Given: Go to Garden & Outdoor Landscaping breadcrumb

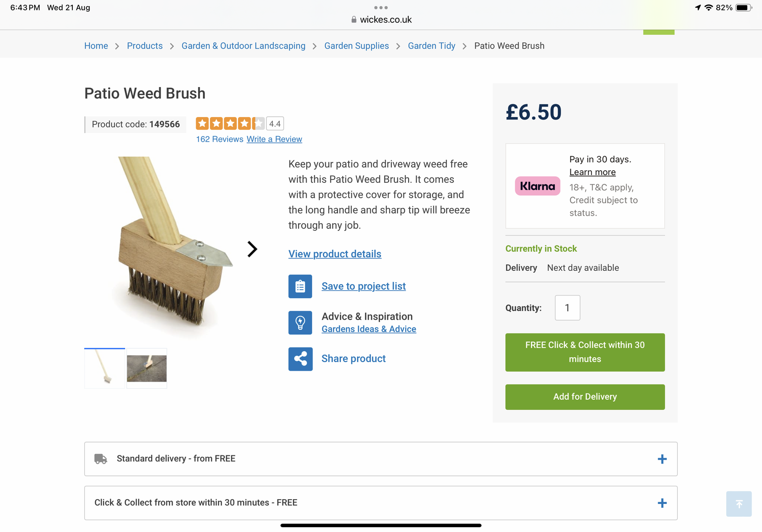Looking at the screenshot, I should click(x=243, y=46).
